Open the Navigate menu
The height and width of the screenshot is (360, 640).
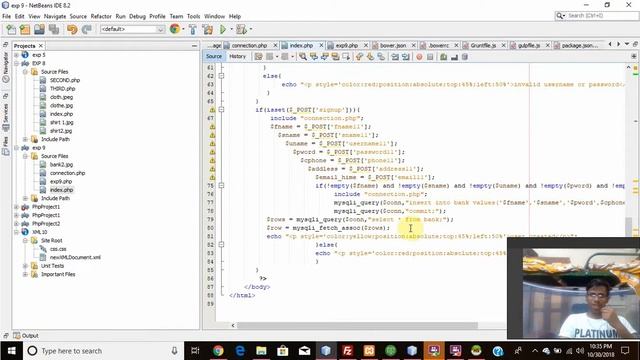[x=55, y=16]
